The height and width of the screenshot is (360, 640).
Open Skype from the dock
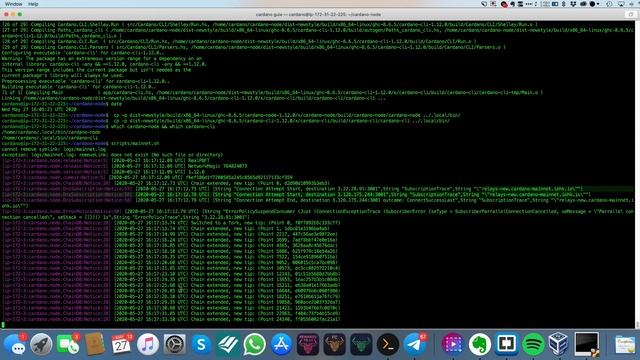[x=201, y=344]
